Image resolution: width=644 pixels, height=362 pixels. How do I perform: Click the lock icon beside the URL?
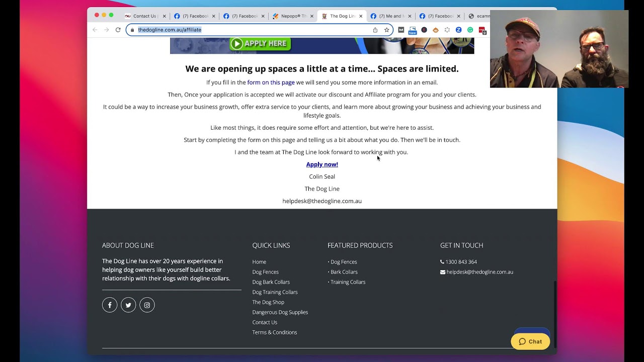(x=132, y=30)
